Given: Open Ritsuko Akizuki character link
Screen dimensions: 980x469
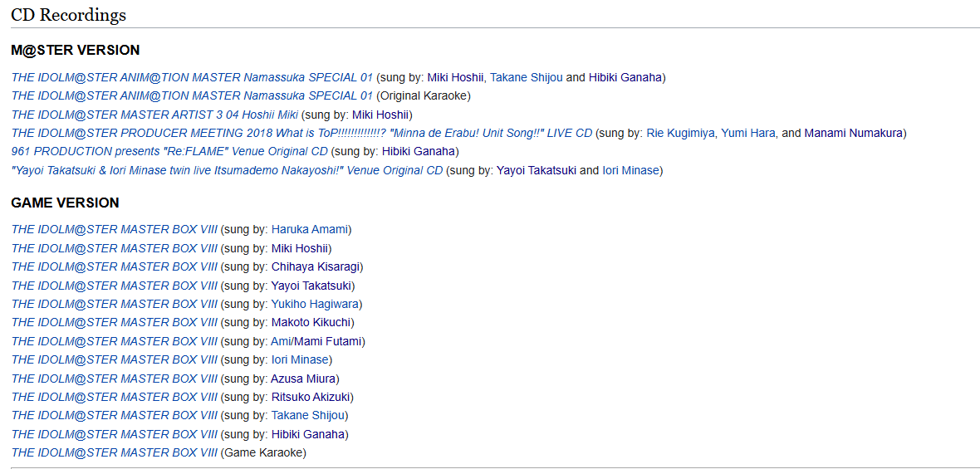Looking at the screenshot, I should click(x=311, y=397).
